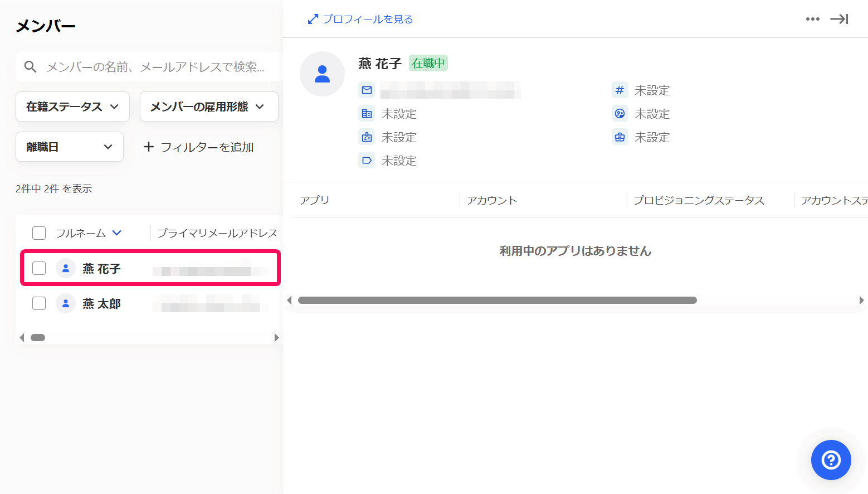
Task: Click the hash number icon in profile
Action: [620, 90]
